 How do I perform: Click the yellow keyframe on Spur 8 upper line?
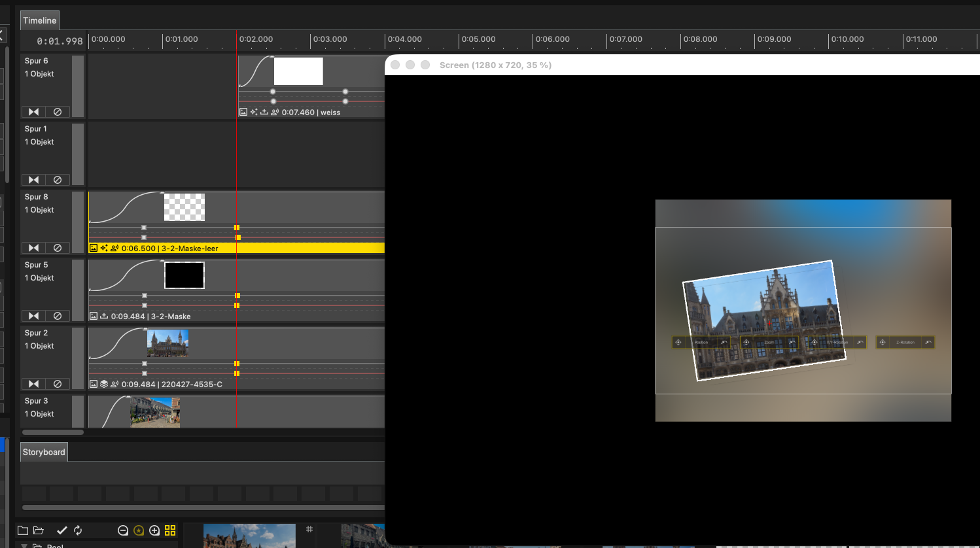click(x=237, y=228)
